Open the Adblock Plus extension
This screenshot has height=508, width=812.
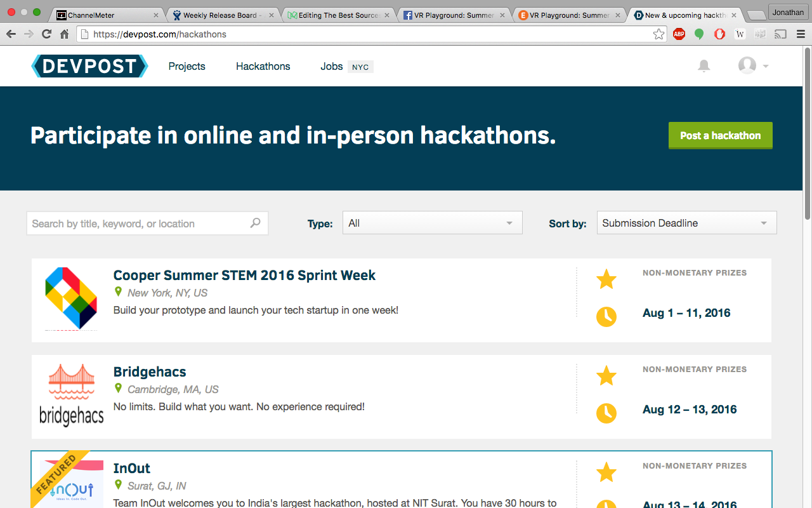679,34
